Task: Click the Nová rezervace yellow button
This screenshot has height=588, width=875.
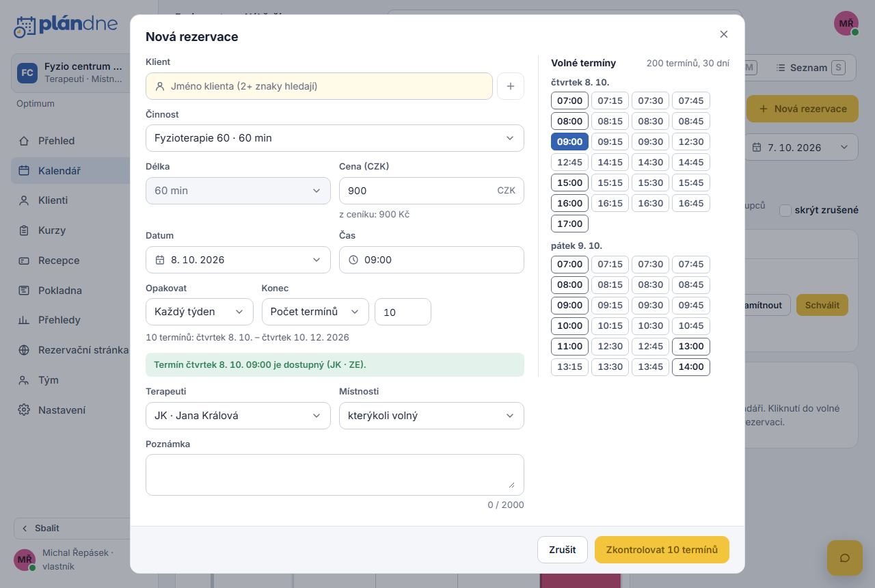Action: (803, 109)
